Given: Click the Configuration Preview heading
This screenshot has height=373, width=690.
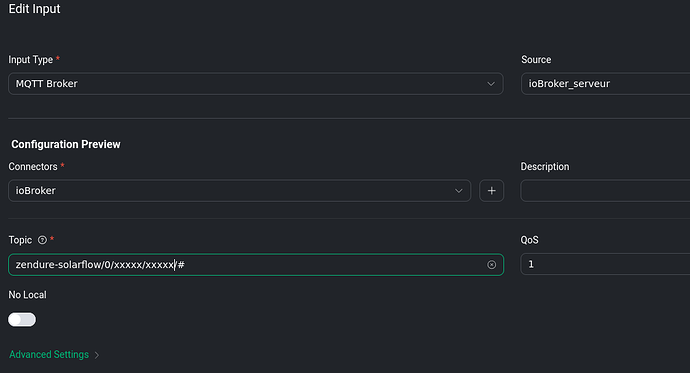Looking at the screenshot, I should click(x=66, y=144).
